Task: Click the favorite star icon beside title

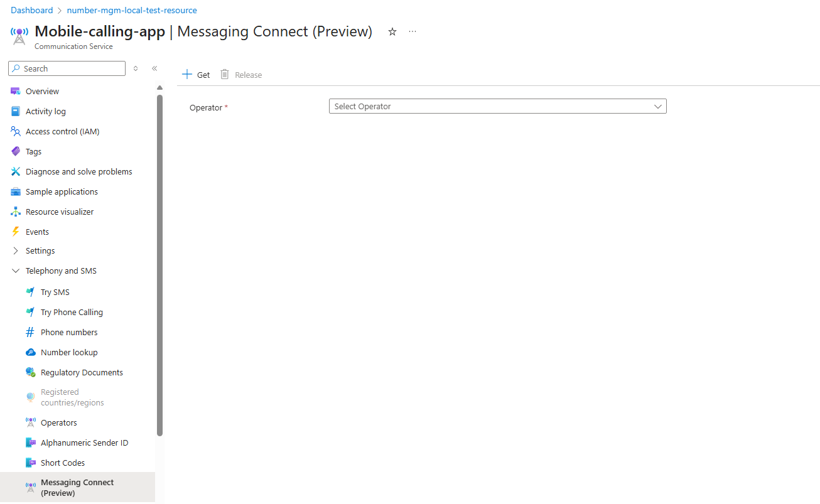Action: point(392,31)
